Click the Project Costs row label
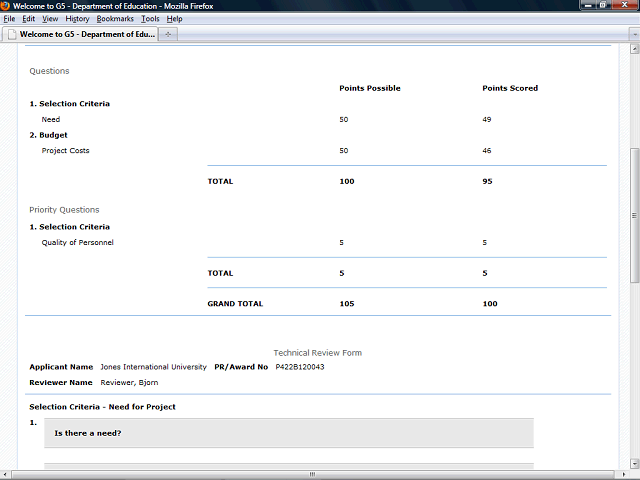 pos(65,151)
